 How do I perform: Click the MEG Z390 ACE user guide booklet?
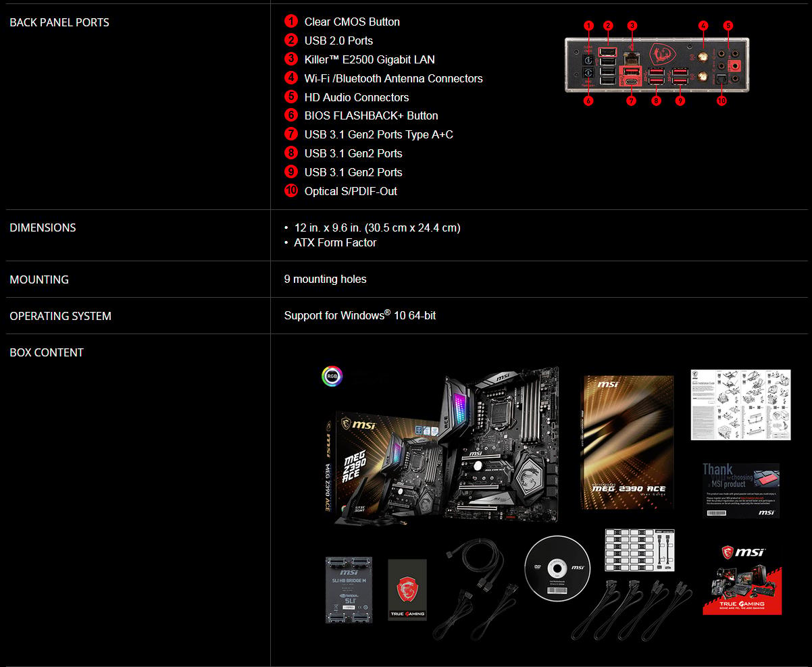628,442
